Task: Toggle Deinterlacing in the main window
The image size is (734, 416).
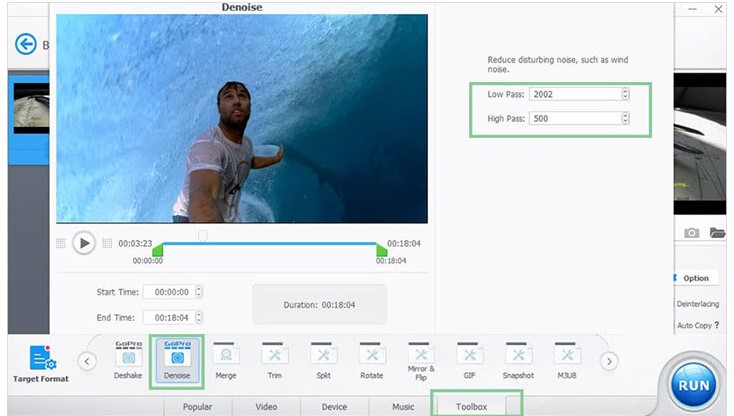Action: (697, 304)
